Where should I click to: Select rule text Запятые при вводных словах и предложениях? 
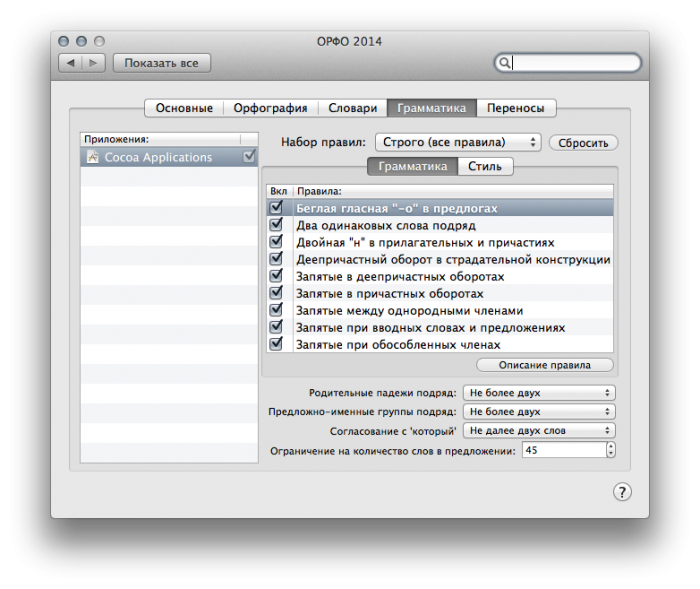click(x=431, y=327)
